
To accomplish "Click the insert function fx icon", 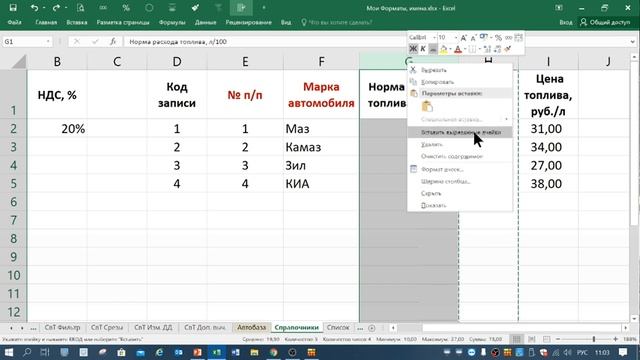I will pyautogui.click(x=113, y=42).
